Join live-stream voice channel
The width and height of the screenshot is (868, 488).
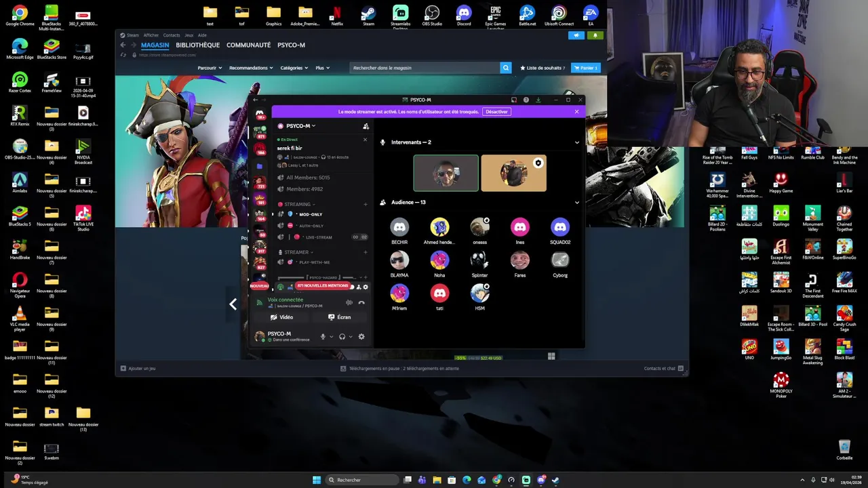point(319,237)
